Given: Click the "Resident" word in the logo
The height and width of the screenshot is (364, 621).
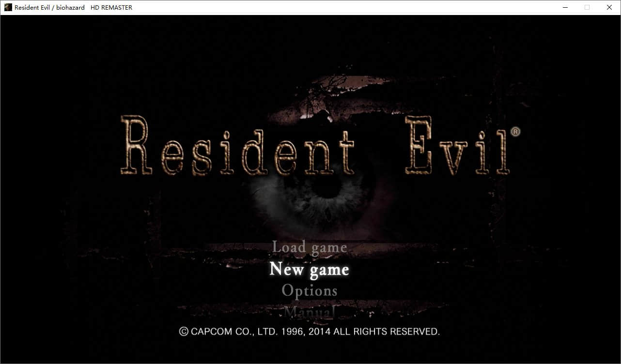Looking at the screenshot, I should [237, 146].
